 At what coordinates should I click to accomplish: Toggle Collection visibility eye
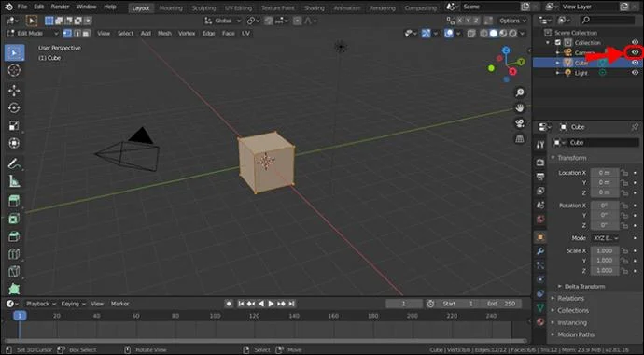pos(635,42)
